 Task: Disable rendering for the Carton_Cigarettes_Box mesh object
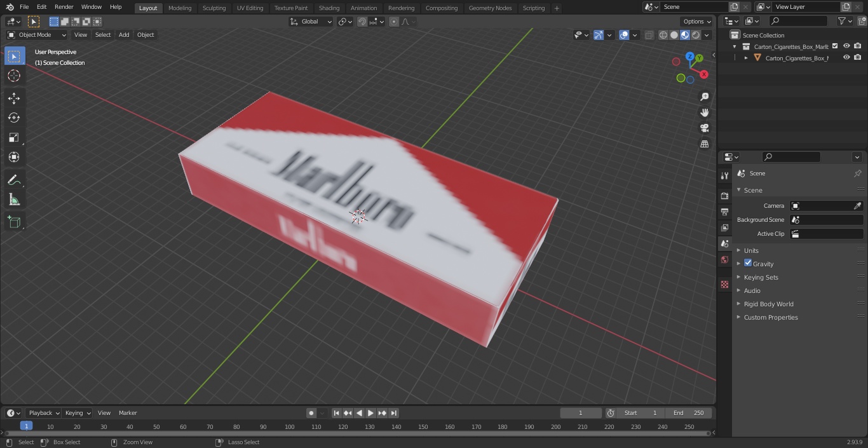858,57
